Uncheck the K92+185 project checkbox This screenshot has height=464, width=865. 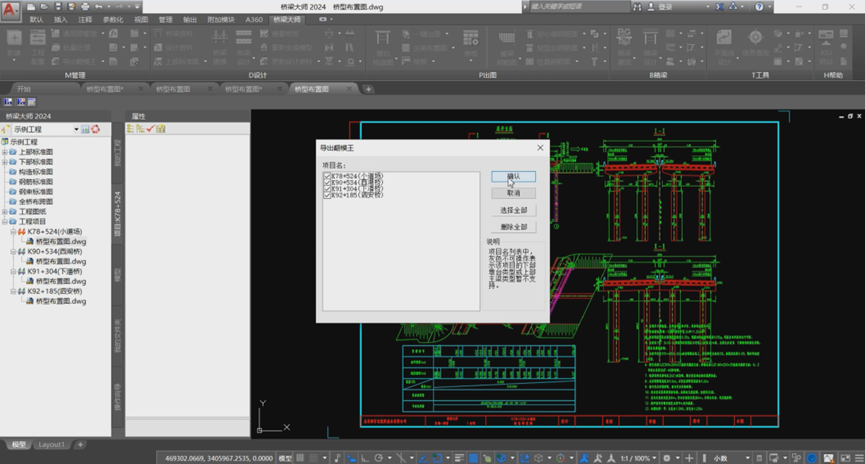tap(327, 195)
